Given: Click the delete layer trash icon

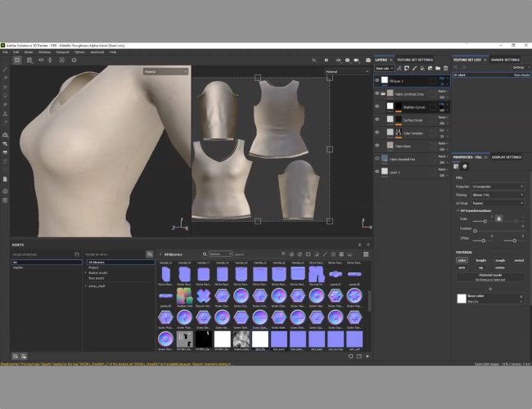Looking at the screenshot, I should [445, 68].
